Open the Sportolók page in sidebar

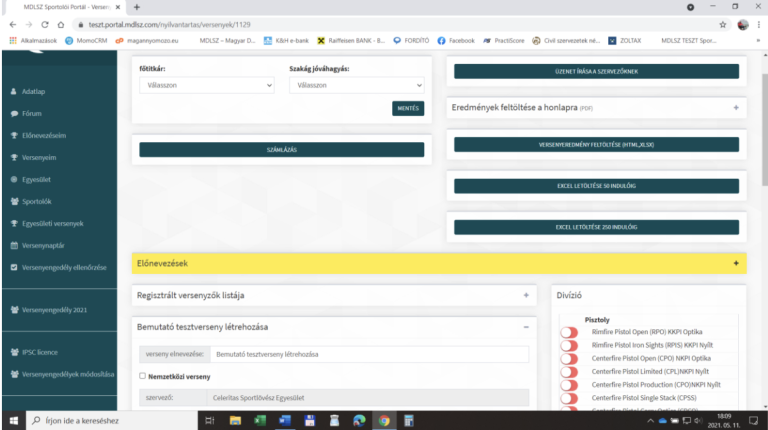tap(40, 201)
